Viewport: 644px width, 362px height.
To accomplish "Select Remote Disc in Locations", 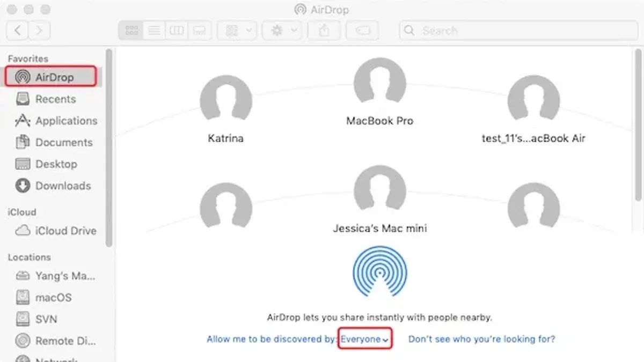I will click(x=55, y=341).
